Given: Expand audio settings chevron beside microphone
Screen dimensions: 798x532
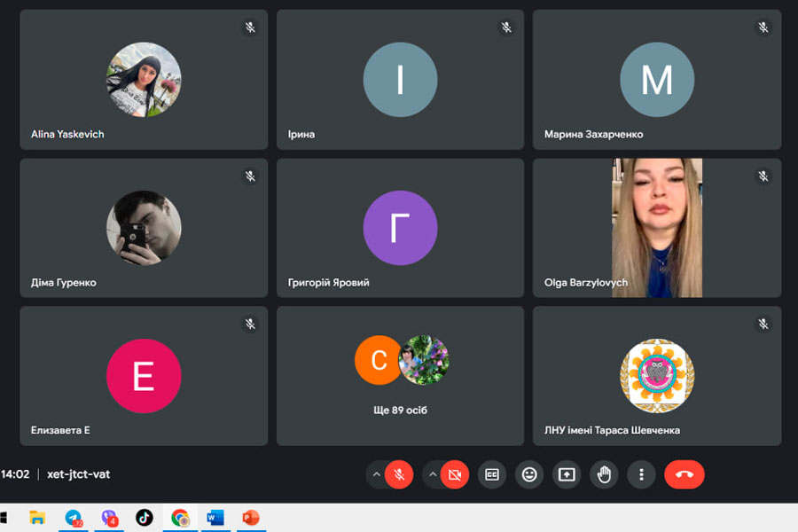Looking at the screenshot, I should (x=376, y=474).
